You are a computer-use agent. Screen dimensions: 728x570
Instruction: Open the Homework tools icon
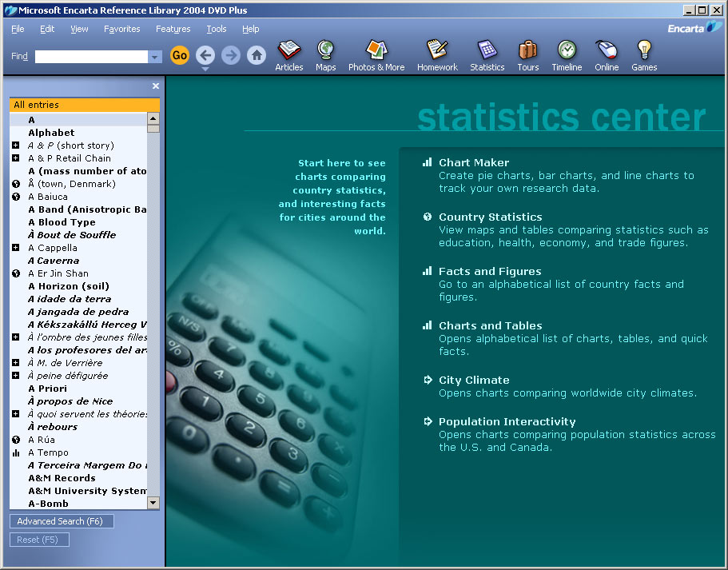(437, 56)
